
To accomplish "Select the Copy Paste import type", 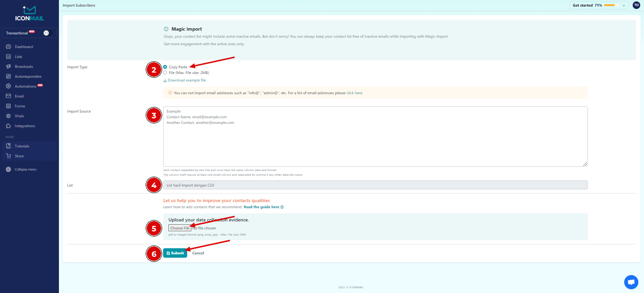I will pyautogui.click(x=165, y=67).
